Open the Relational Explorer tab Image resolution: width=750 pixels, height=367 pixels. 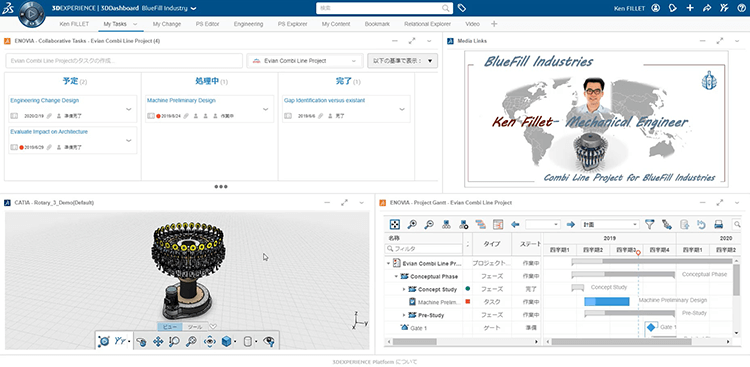coord(427,24)
